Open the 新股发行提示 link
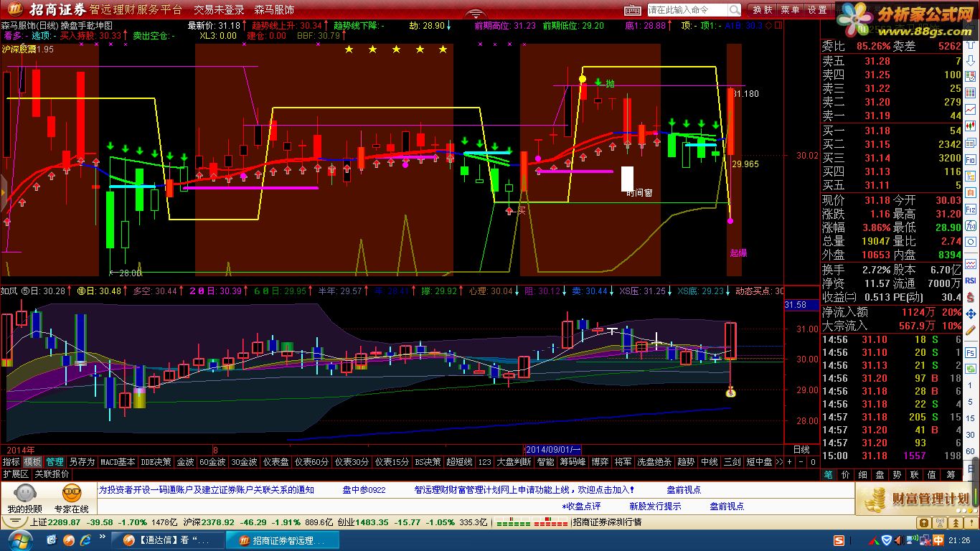 pyautogui.click(x=655, y=506)
